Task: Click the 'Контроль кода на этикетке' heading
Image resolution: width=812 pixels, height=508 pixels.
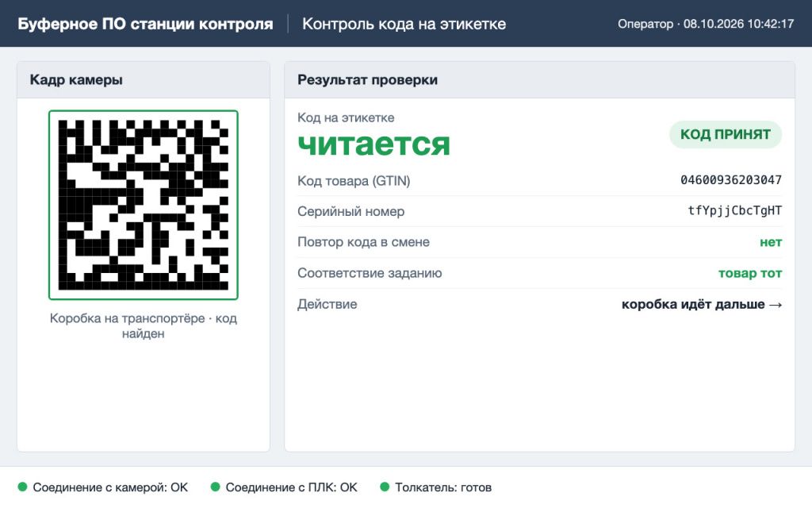Action: click(x=404, y=24)
